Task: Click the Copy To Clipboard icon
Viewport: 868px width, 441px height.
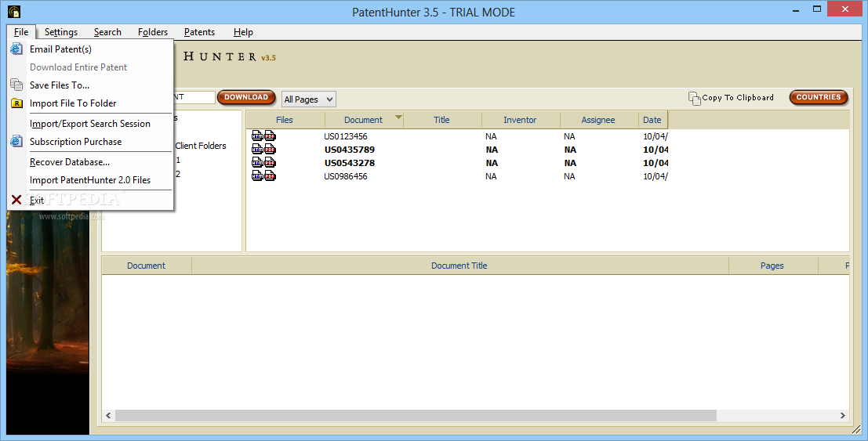Action: point(694,98)
